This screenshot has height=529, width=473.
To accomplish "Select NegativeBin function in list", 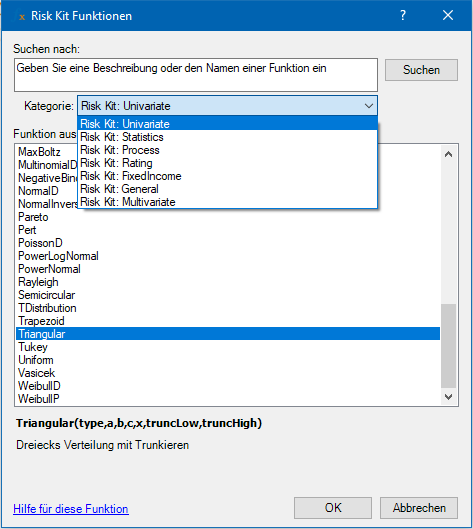I will pos(47,178).
